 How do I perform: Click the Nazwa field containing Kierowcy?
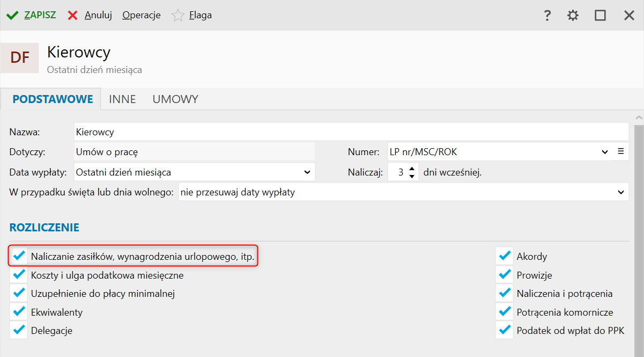[351, 132]
